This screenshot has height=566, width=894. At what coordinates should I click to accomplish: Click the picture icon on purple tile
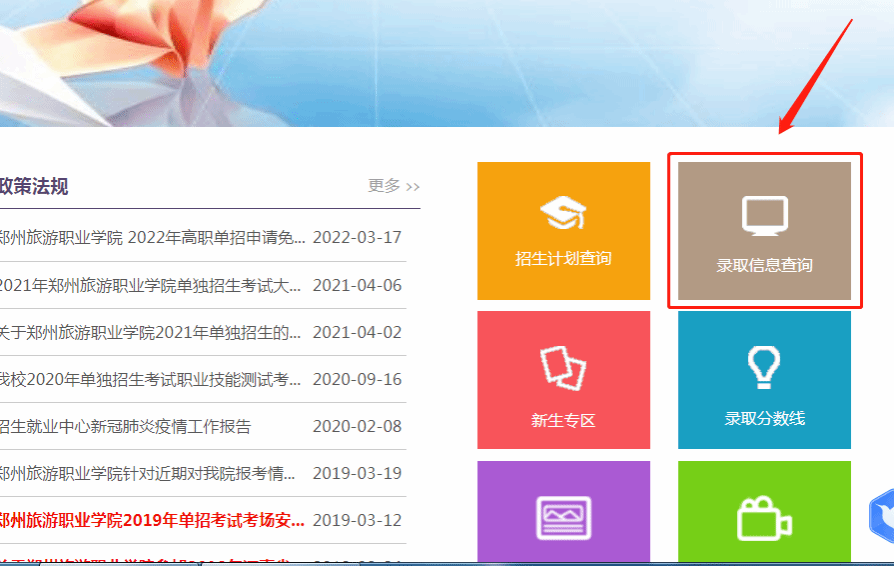(x=563, y=518)
